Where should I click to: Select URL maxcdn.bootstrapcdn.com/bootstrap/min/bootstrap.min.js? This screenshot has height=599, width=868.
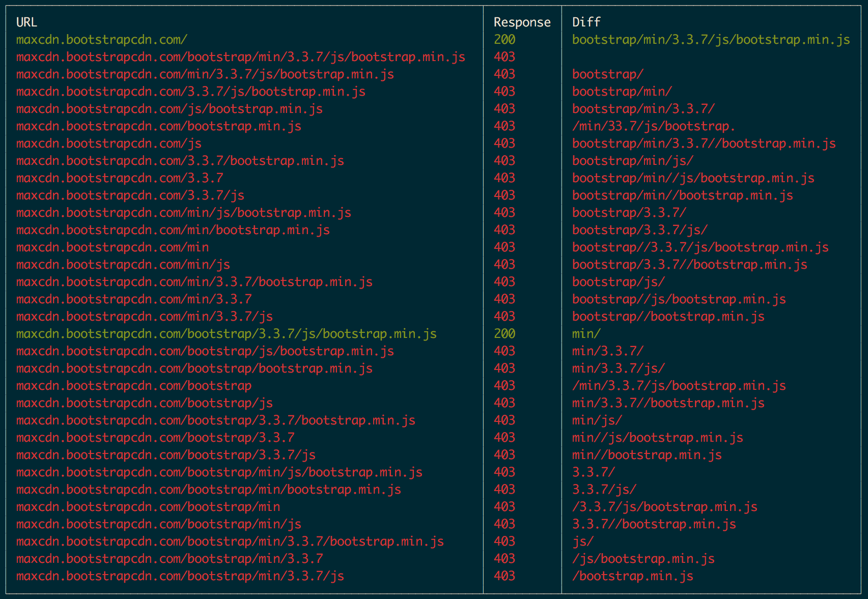tap(209, 490)
